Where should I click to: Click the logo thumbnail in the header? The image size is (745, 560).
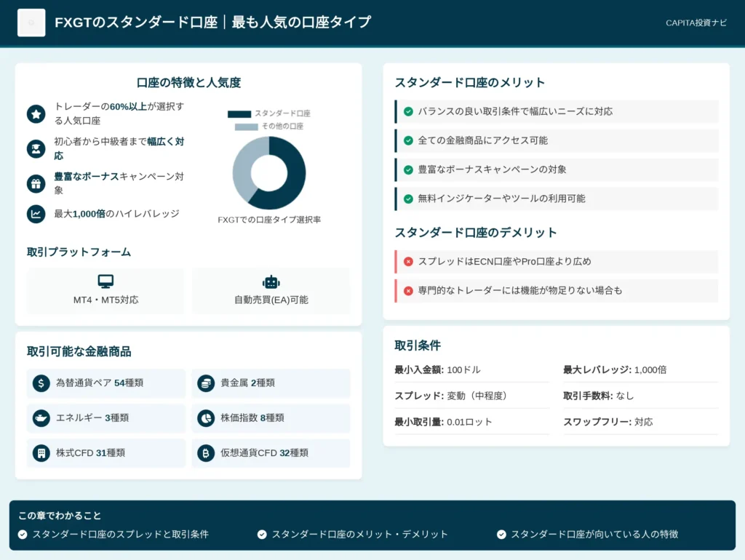(31, 23)
